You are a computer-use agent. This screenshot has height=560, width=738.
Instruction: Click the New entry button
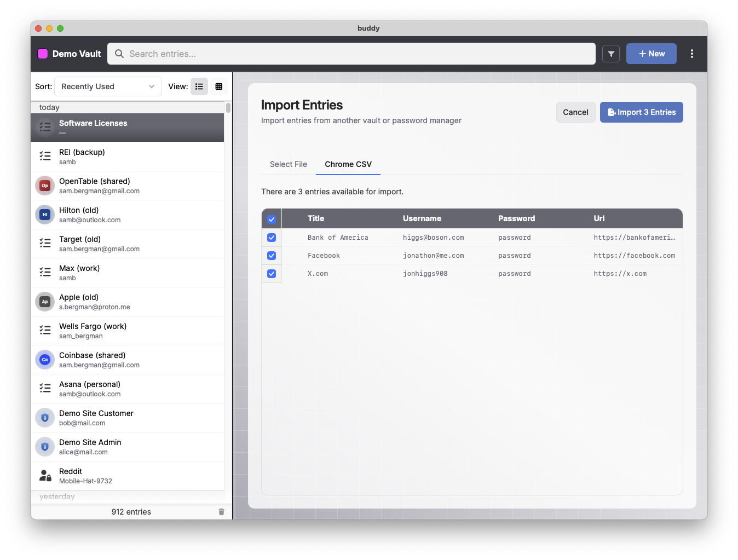click(651, 54)
